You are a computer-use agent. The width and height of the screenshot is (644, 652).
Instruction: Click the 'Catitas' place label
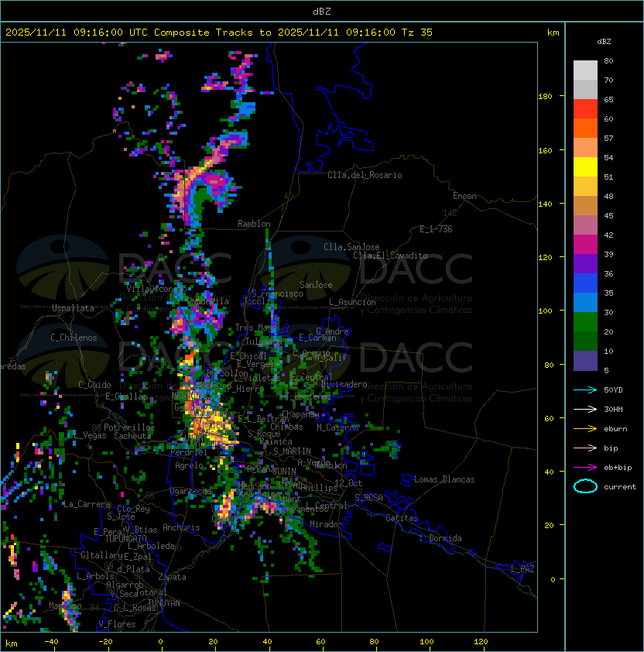[402, 518]
